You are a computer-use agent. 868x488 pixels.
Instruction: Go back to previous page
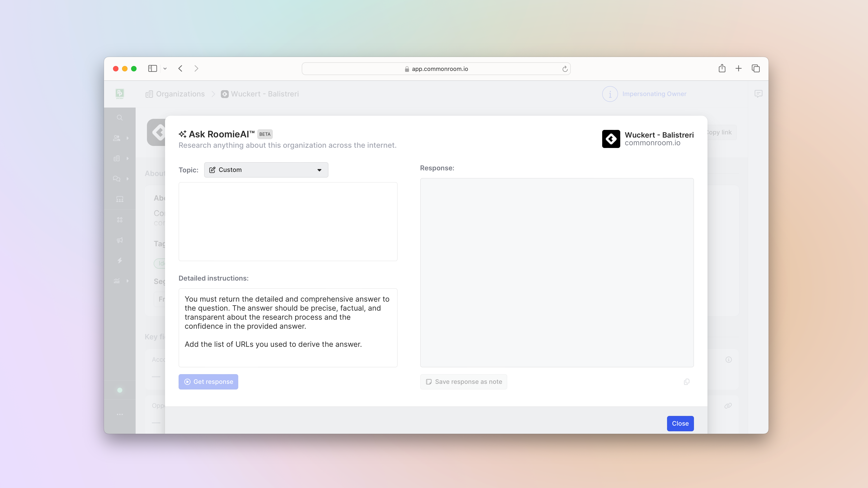click(180, 69)
